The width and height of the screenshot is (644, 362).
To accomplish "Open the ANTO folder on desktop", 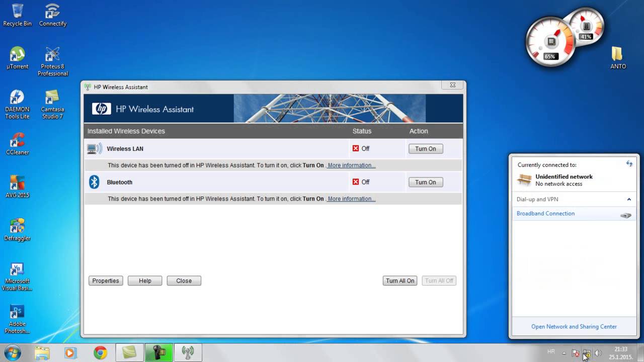I will 618,58.
